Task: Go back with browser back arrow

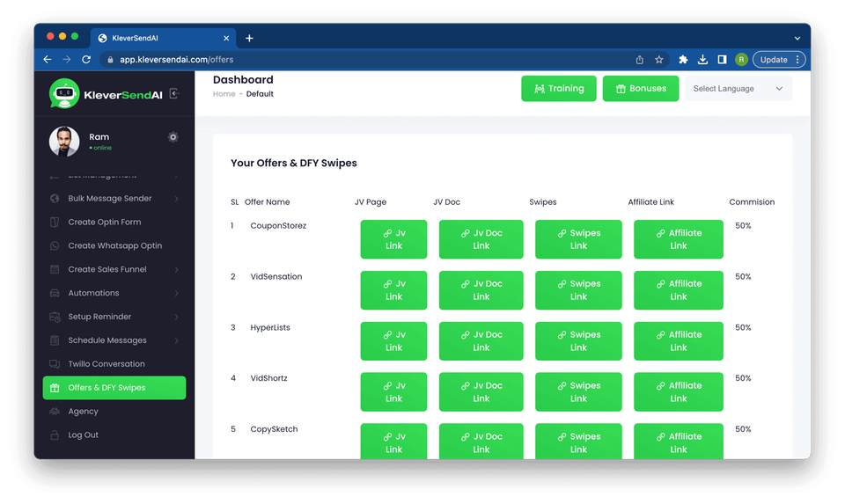Action: 48,60
